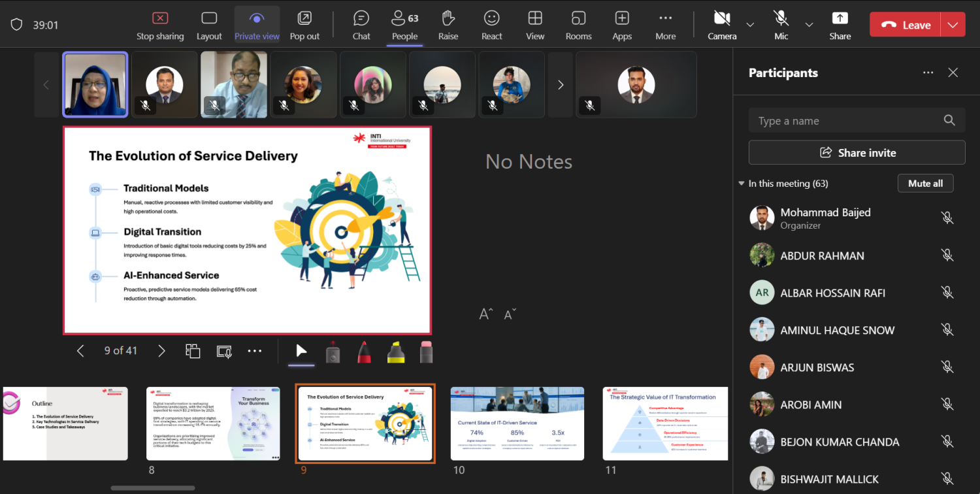Open the slide grid view icon
This screenshot has width=980, height=494.
pyautogui.click(x=193, y=351)
